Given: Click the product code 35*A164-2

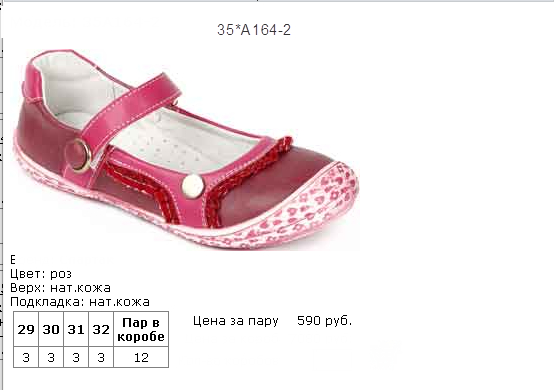Looking at the screenshot, I should (x=254, y=30).
